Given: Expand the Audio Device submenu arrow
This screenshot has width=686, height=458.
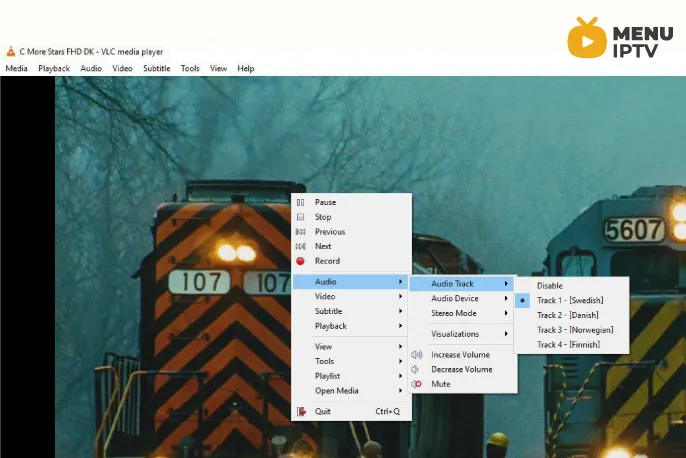Looking at the screenshot, I should 506,298.
